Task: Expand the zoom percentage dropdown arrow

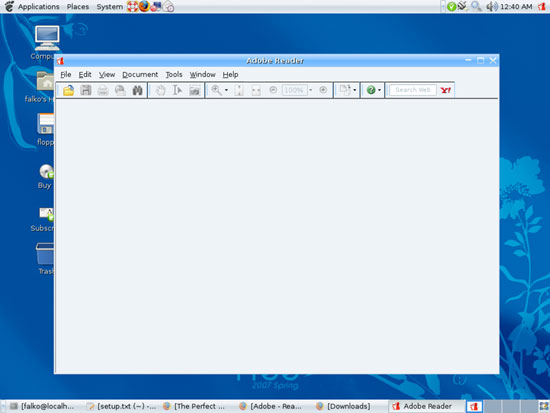Action: pyautogui.click(x=311, y=90)
